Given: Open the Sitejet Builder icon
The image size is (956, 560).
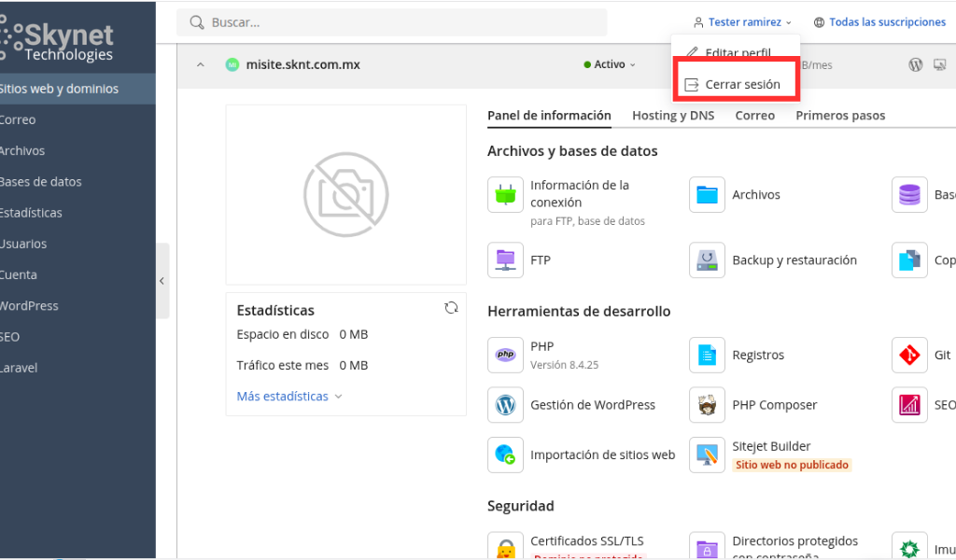Looking at the screenshot, I should click(x=707, y=455).
